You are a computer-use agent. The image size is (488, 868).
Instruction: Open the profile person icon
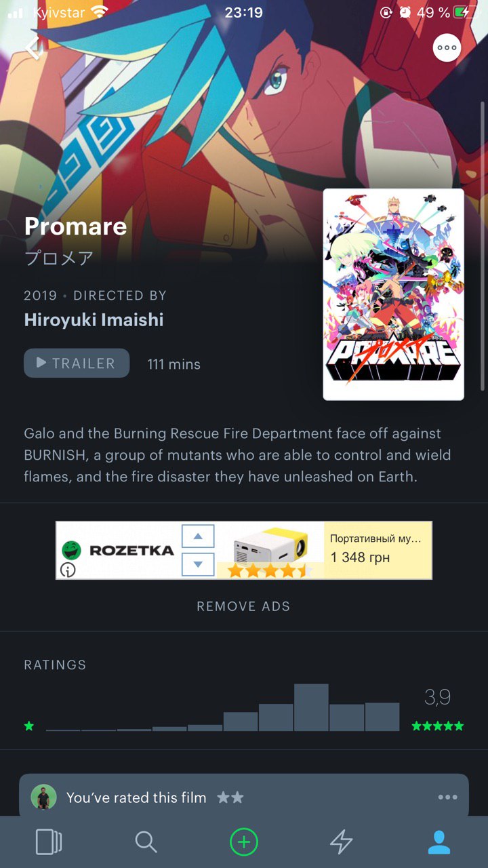point(439,842)
